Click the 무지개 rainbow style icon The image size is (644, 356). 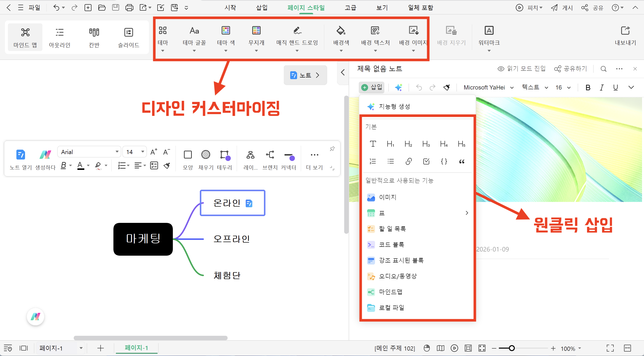pyautogui.click(x=256, y=31)
